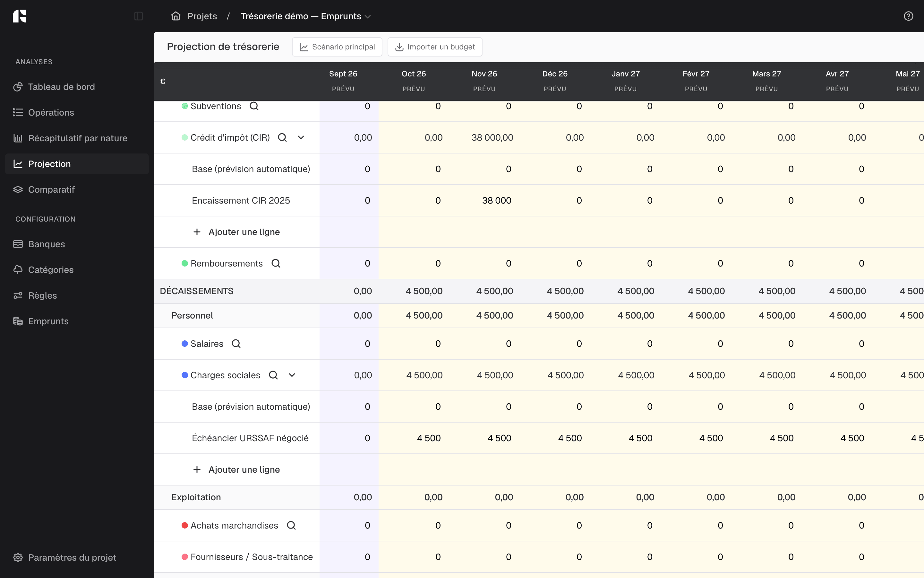924x578 pixels.
Task: Click the green dot beside Remboursements
Action: coord(184,263)
